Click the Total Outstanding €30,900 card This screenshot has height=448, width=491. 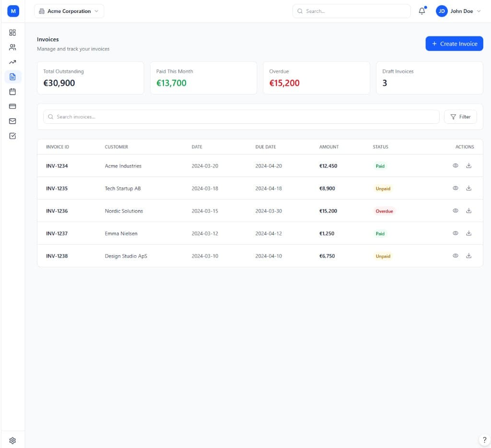(x=91, y=78)
